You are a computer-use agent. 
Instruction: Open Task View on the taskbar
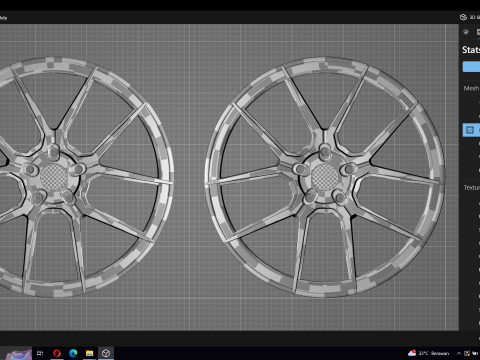coord(40,353)
